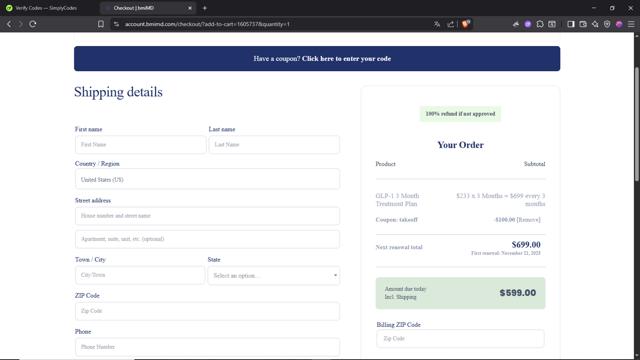Click the screenshot capture extension icon
This screenshot has width=640, height=360.
(552, 24)
